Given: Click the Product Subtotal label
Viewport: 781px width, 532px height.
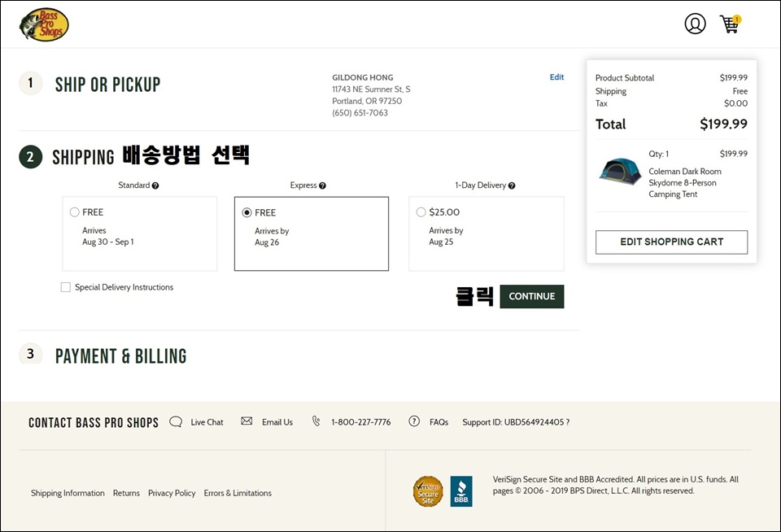Looking at the screenshot, I should (625, 78).
